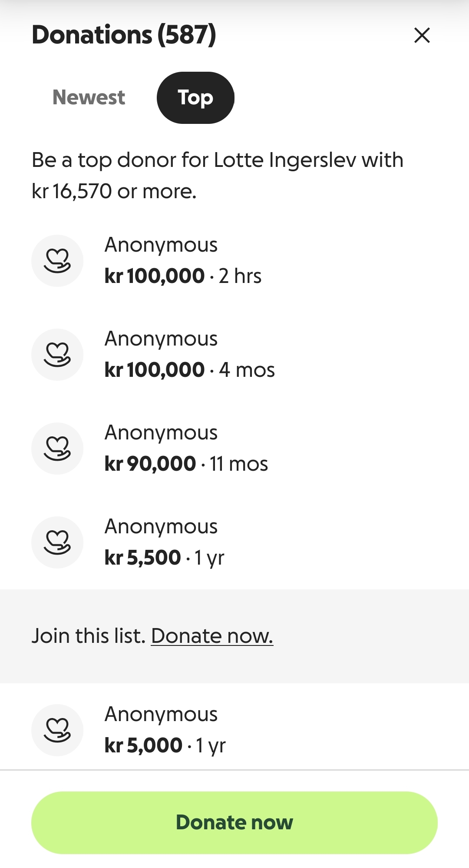Click the kr 5,000 · 1 yr amount
469x868 pixels.
pos(165,745)
